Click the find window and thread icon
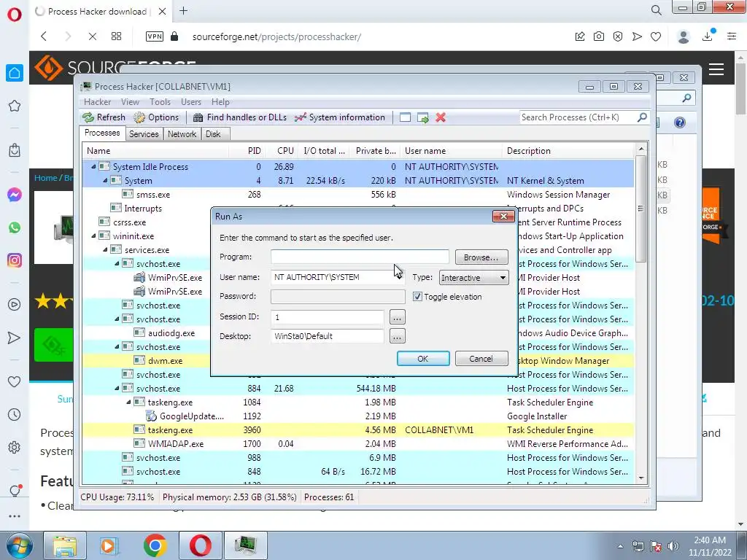The image size is (747, 560). [x=423, y=117]
